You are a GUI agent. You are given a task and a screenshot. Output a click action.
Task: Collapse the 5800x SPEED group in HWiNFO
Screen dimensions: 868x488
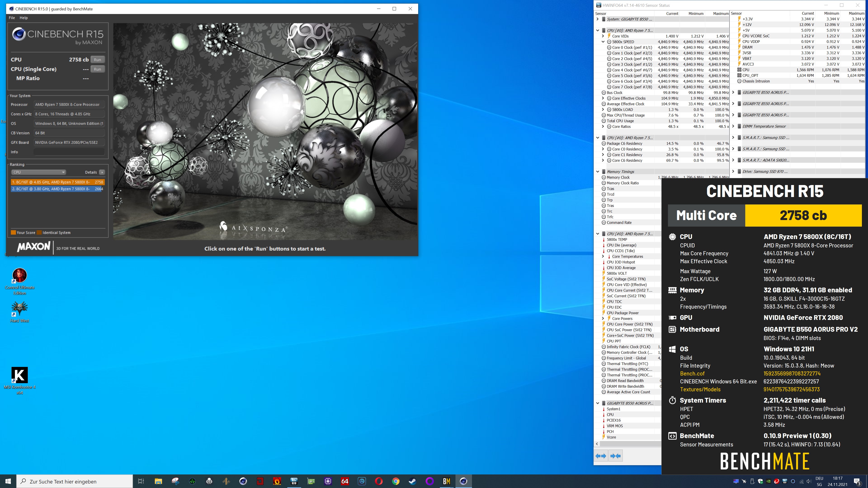point(603,42)
